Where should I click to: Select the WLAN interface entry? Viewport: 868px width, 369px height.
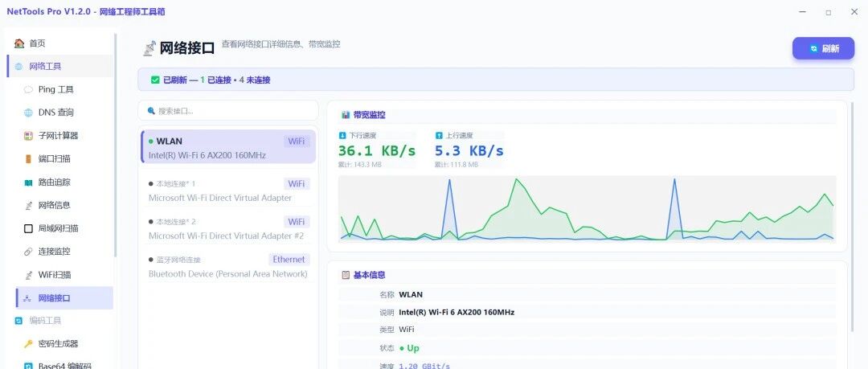coord(228,147)
